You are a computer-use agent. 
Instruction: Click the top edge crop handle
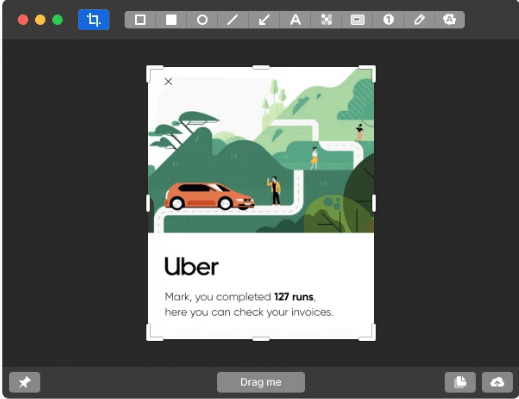point(261,67)
